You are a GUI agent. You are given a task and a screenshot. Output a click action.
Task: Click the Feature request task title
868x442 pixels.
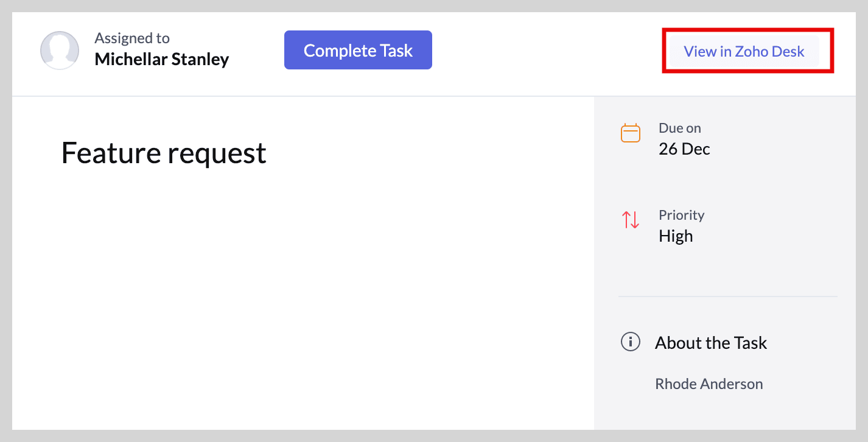pos(164,153)
